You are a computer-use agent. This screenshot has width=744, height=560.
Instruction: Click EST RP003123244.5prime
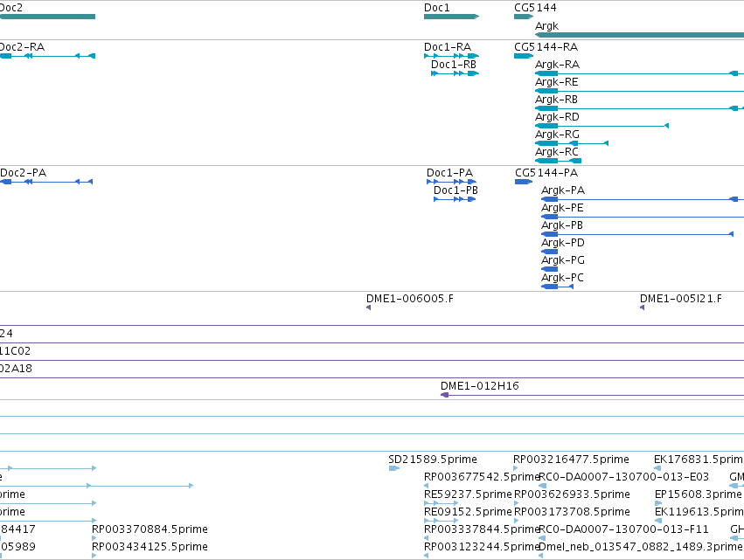pyautogui.click(x=426, y=556)
